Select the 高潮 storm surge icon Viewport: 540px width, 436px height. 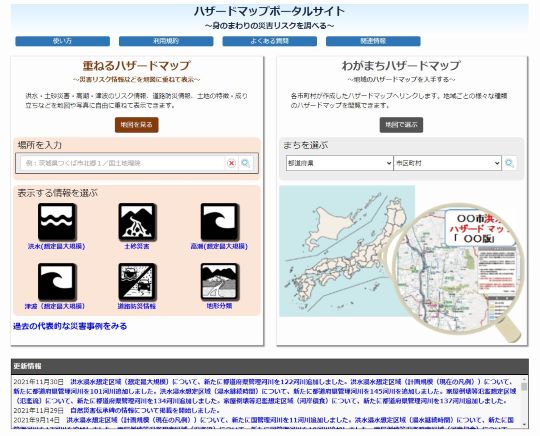(x=219, y=222)
